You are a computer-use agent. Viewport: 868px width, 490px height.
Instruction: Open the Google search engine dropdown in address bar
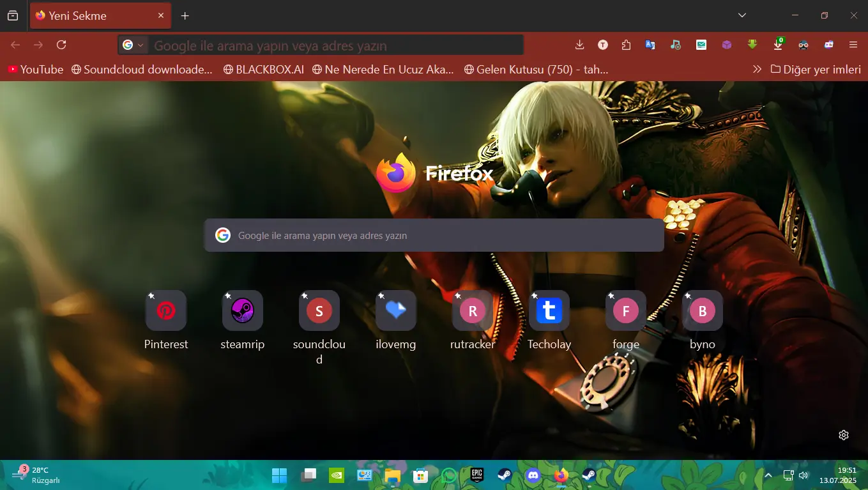[133, 45]
